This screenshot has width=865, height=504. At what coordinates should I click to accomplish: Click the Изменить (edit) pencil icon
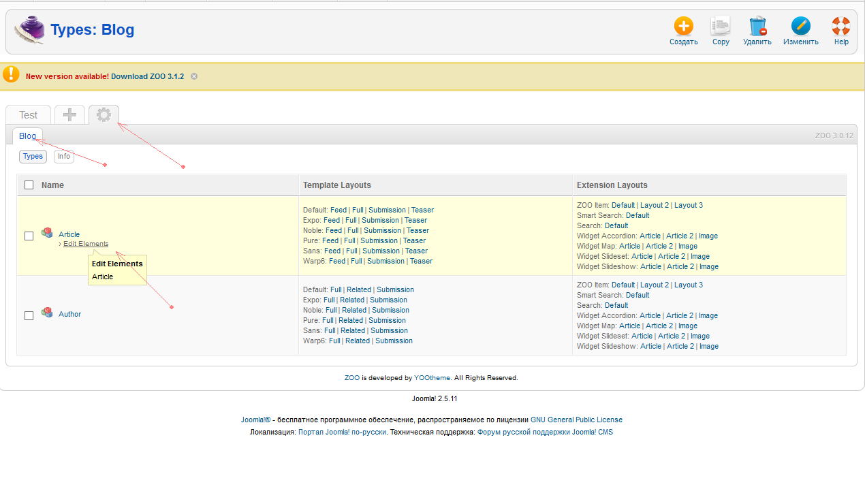click(801, 27)
